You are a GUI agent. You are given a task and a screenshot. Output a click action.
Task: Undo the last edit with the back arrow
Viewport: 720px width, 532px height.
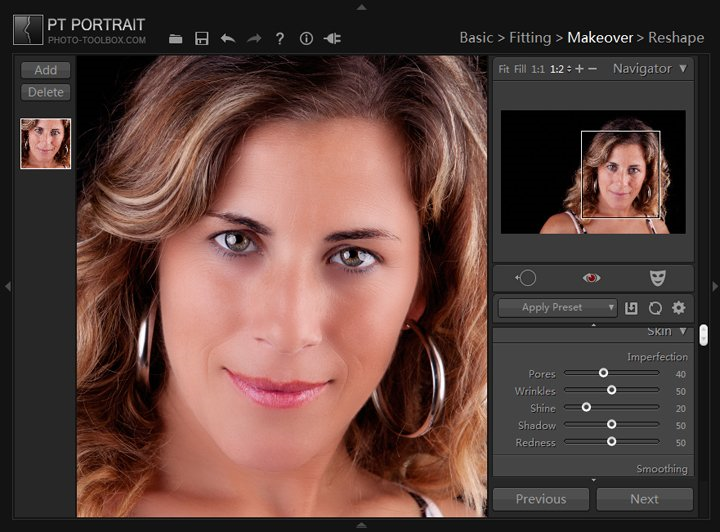pos(228,38)
